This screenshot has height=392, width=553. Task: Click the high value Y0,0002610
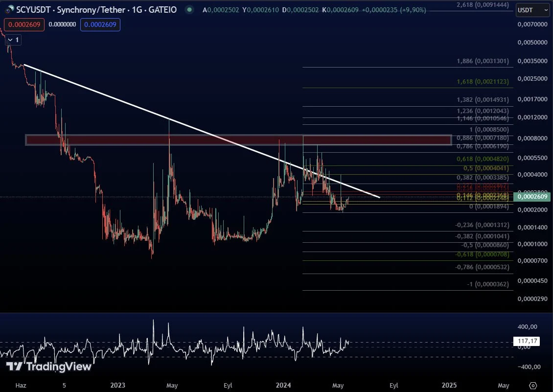(x=260, y=10)
